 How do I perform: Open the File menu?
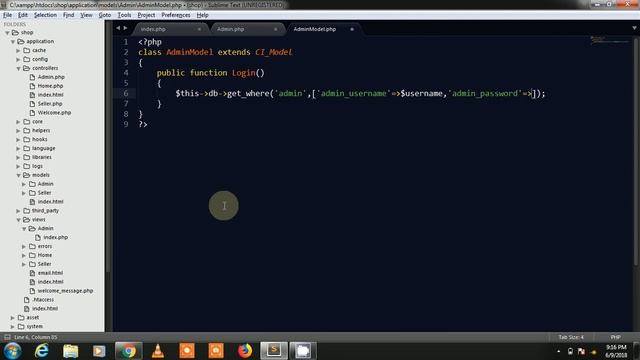[7, 15]
